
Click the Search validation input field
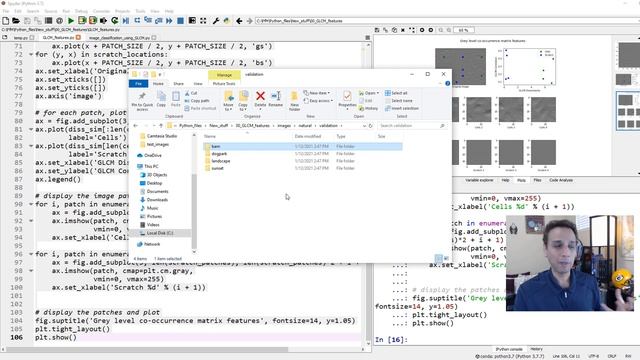tap(411, 126)
